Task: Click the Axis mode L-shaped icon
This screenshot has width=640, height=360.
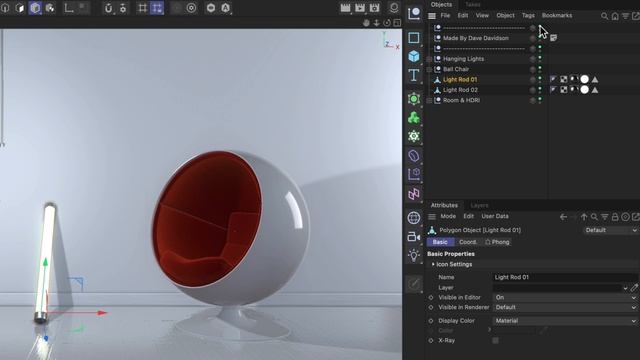Action: coord(69,8)
